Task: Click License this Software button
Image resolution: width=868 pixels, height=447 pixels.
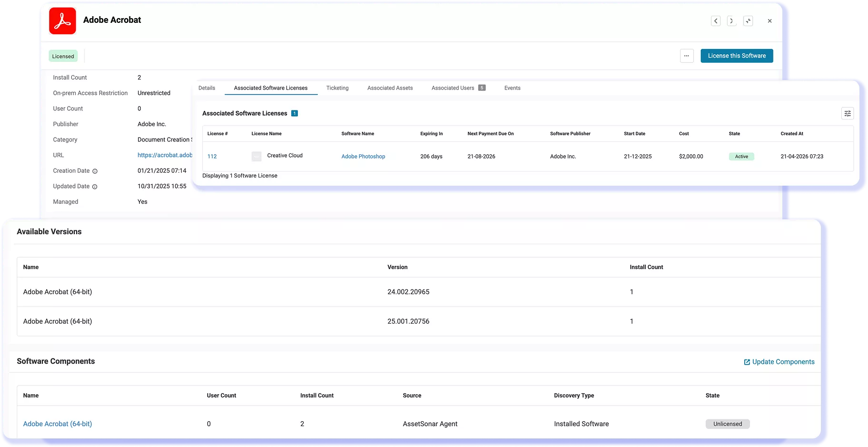Action: (737, 56)
